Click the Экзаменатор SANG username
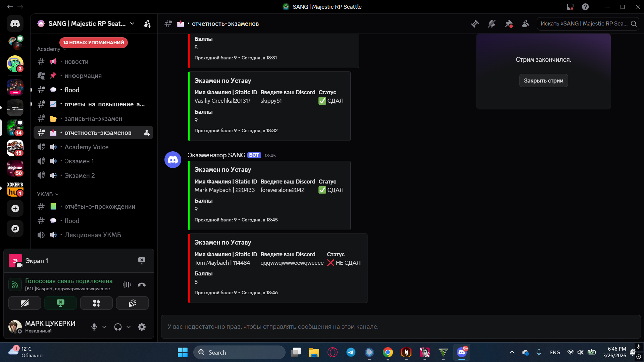Screen dimensions: 644x362 pos(216,155)
